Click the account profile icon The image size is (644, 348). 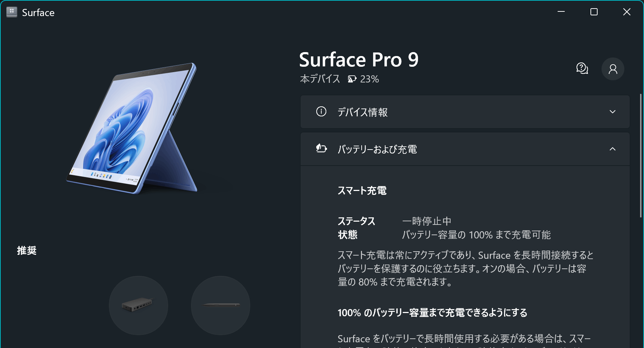point(613,69)
